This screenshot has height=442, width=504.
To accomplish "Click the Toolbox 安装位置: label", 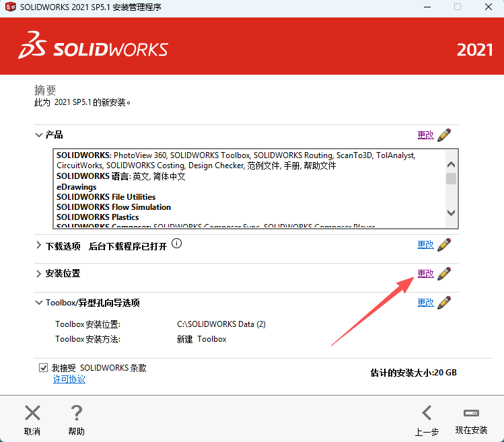I will (x=87, y=324).
